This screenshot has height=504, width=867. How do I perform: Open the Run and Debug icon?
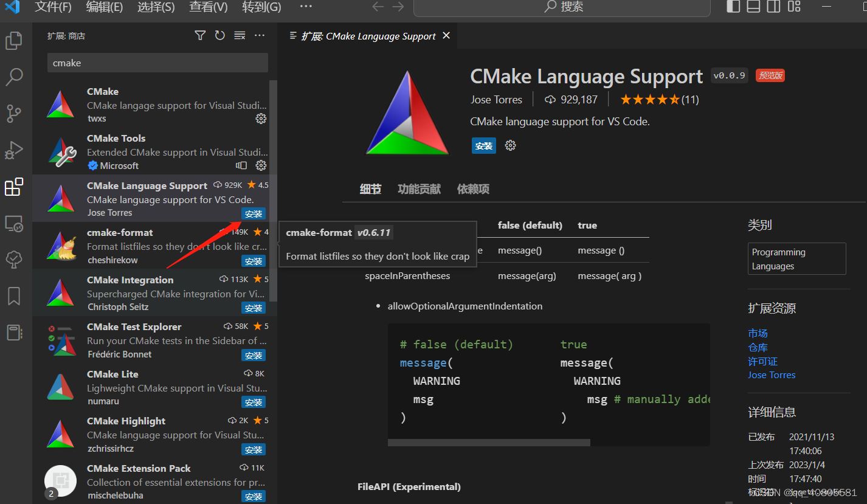point(14,150)
